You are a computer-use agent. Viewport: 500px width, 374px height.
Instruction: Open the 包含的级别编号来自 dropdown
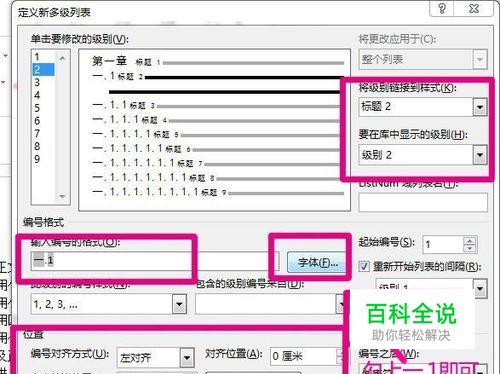pyautogui.click(x=341, y=304)
